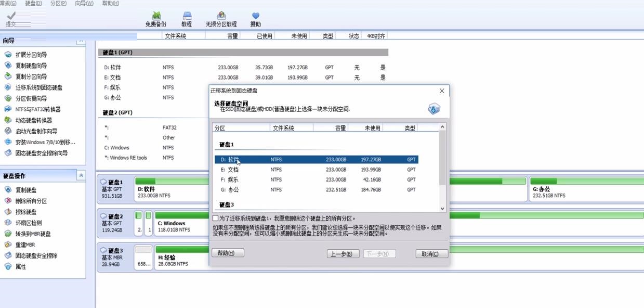Open the 分区(P) menu
Viewport: 644px width, 308px height.
[59, 4]
